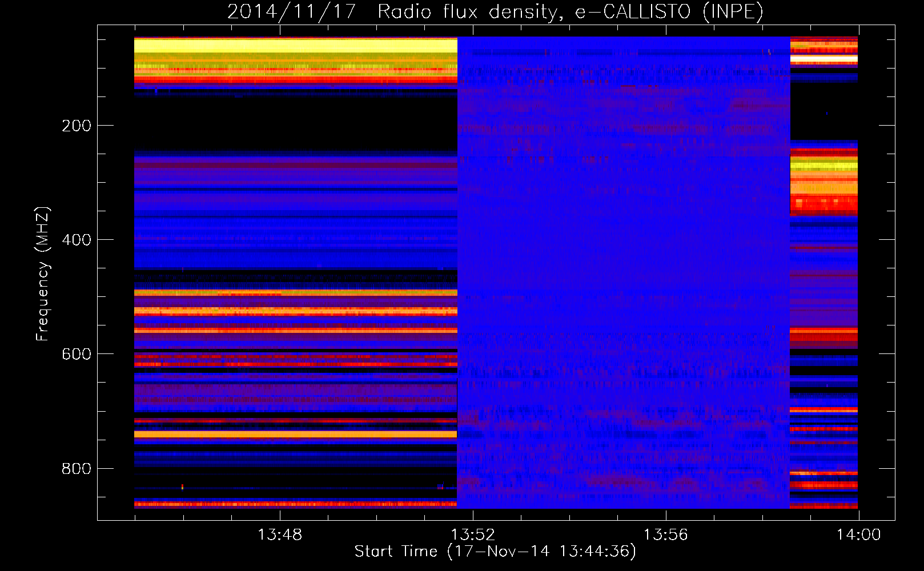
Task: Click the 13:52 time tick label
Action: pos(473,535)
